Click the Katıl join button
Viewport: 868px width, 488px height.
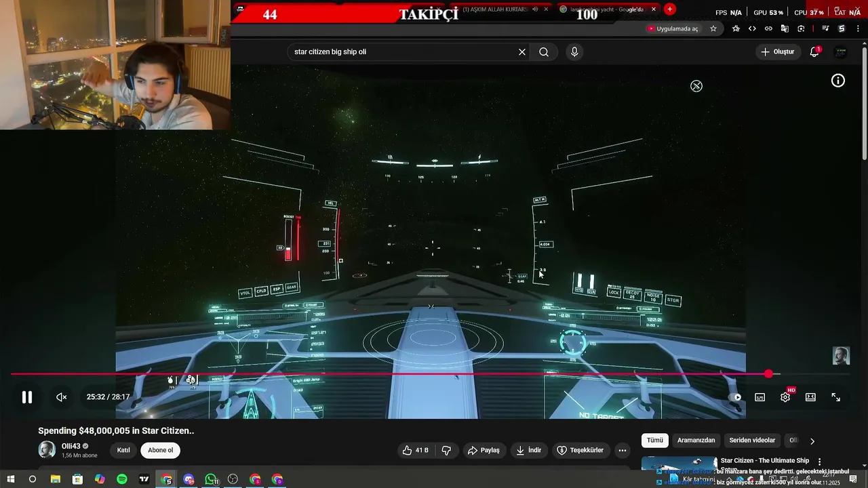(123, 450)
